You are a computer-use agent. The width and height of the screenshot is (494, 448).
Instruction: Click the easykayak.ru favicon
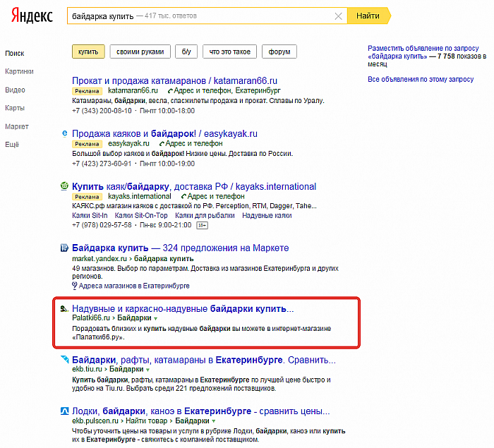(x=64, y=133)
